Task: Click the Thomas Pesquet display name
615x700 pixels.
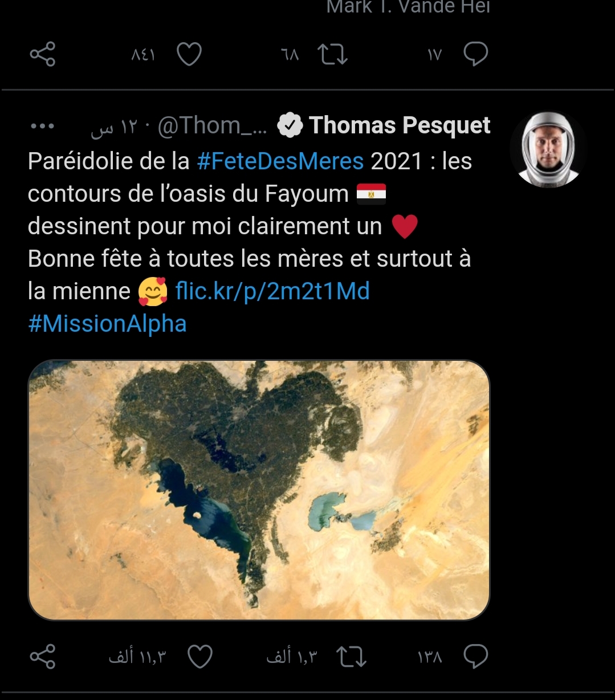Action: coord(400,125)
